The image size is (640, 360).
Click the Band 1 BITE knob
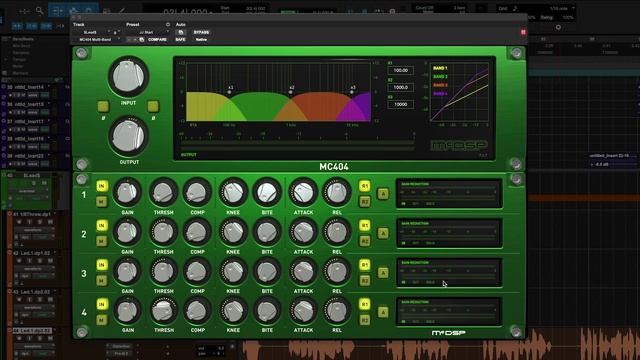coord(267,192)
